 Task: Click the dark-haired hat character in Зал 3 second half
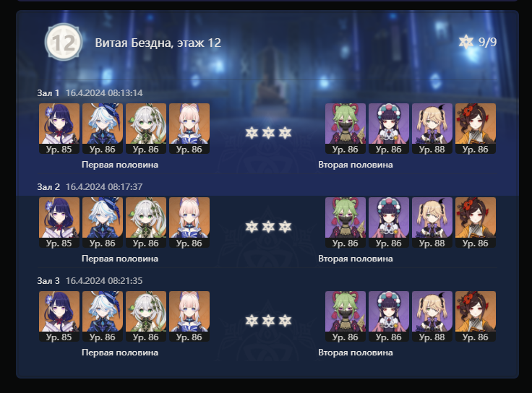tap(389, 316)
